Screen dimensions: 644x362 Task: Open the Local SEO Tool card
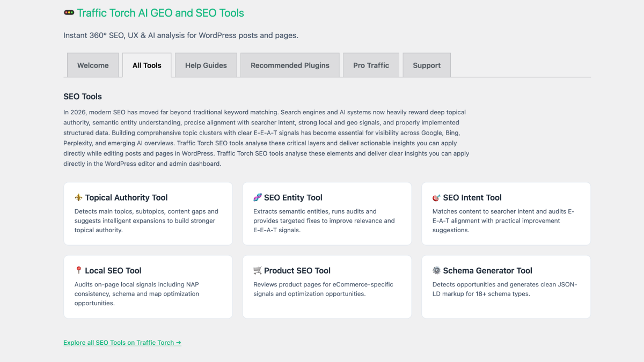point(148,286)
